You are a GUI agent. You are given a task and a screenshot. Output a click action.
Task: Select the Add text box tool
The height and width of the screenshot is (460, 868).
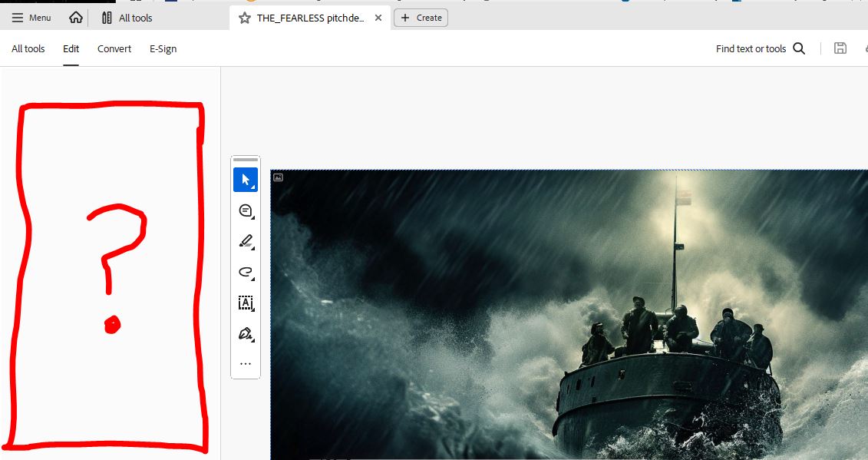(246, 303)
